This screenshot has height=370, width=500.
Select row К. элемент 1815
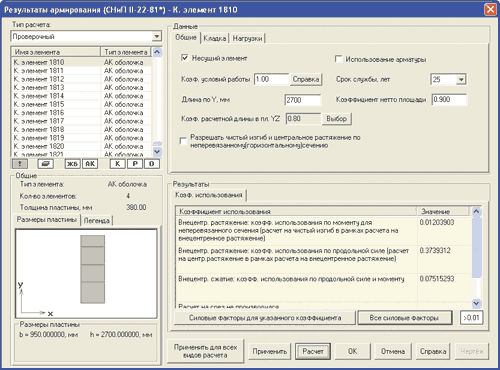[82, 104]
